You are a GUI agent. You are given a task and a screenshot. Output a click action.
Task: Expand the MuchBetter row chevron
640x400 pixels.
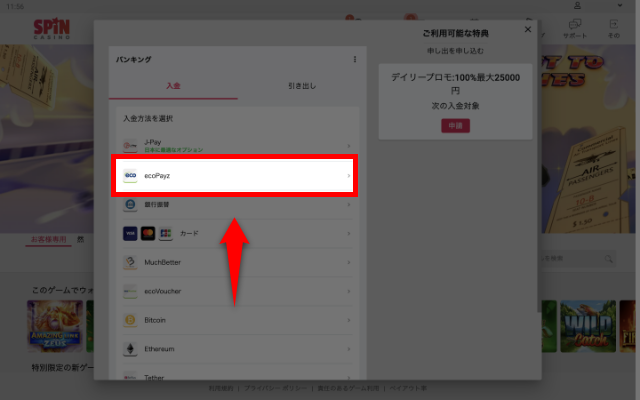coord(348,262)
